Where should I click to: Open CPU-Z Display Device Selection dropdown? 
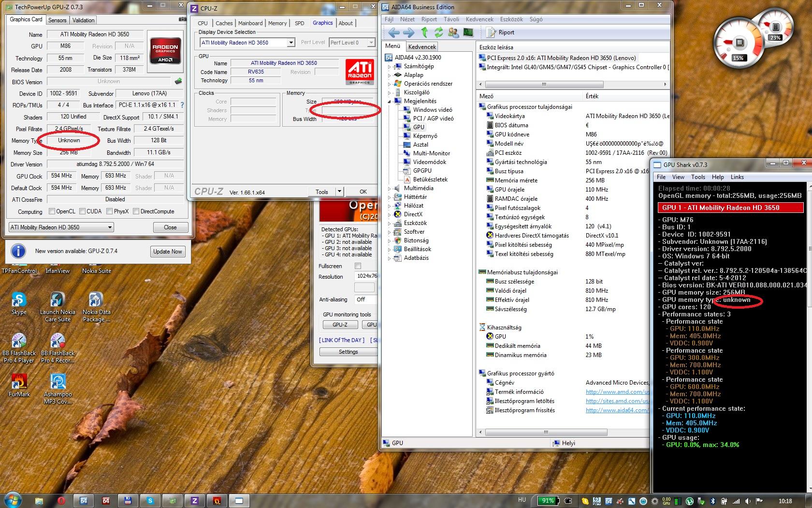coord(247,43)
